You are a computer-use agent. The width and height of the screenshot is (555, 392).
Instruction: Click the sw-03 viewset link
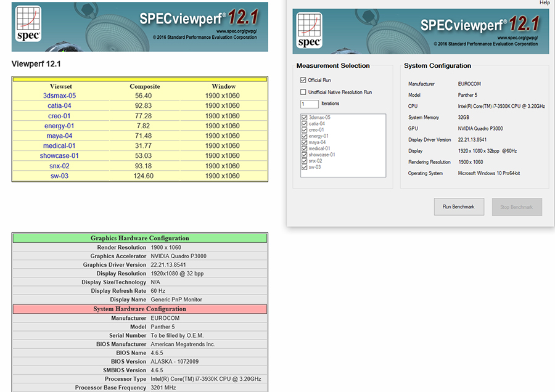tap(59, 176)
